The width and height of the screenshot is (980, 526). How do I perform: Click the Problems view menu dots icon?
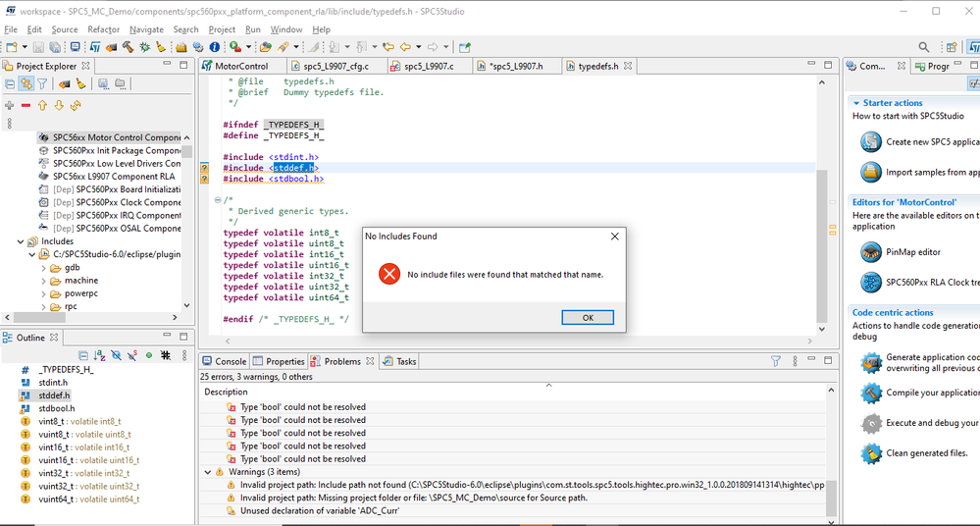click(x=795, y=361)
